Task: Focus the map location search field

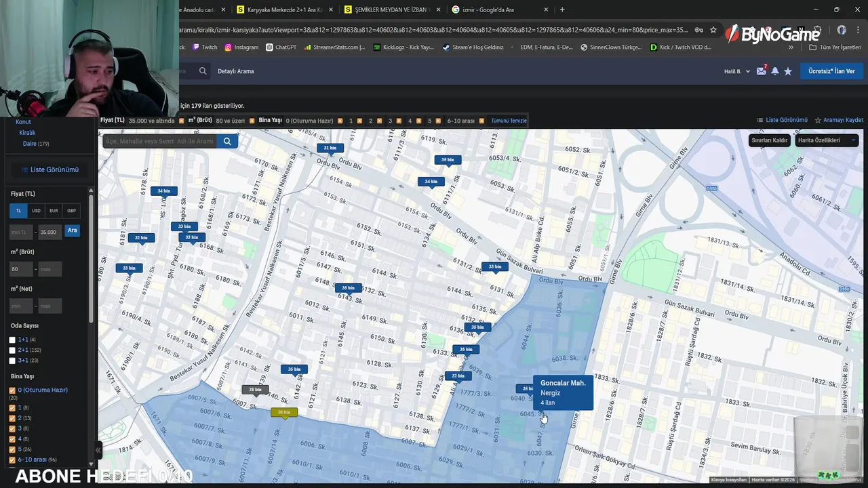Action: (160, 141)
